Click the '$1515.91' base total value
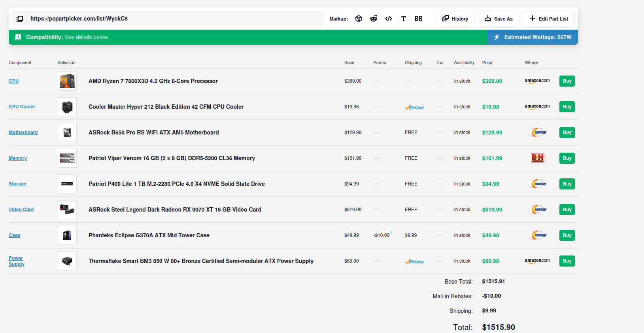 point(493,282)
